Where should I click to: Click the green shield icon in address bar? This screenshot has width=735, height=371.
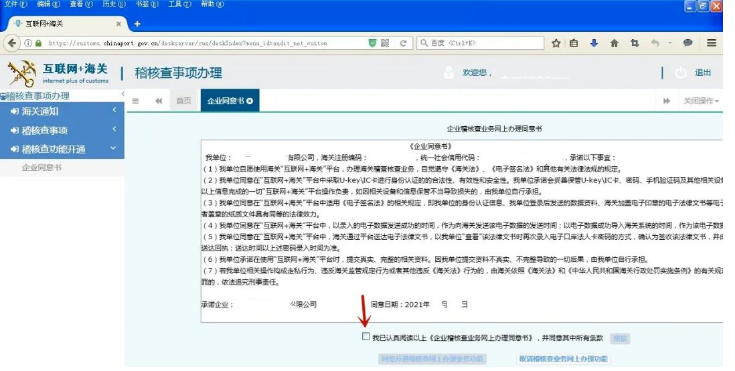click(x=372, y=43)
